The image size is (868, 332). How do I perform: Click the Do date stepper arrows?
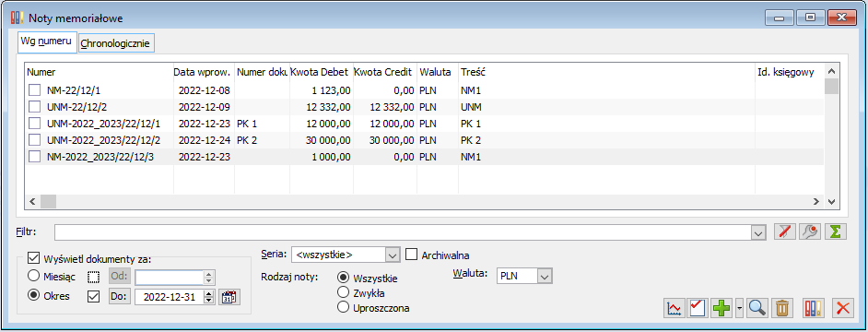point(208,297)
